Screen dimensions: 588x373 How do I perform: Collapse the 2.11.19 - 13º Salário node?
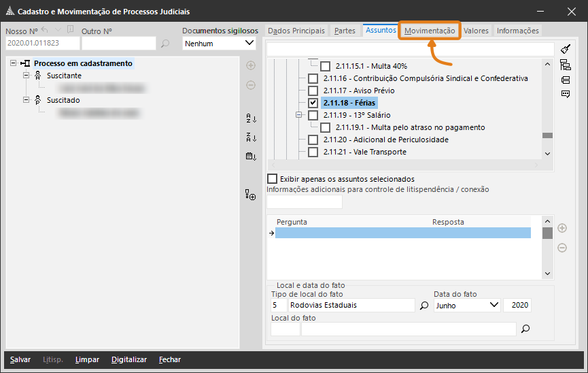298,115
